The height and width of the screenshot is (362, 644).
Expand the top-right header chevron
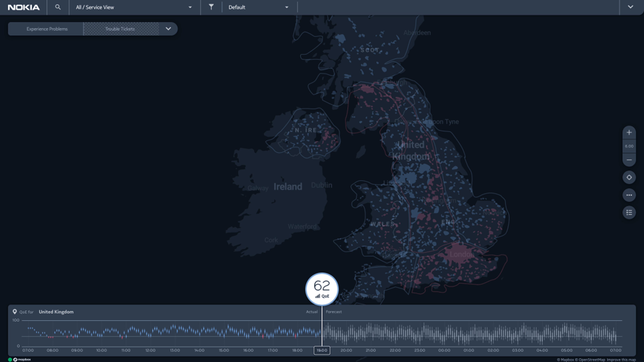[630, 7]
